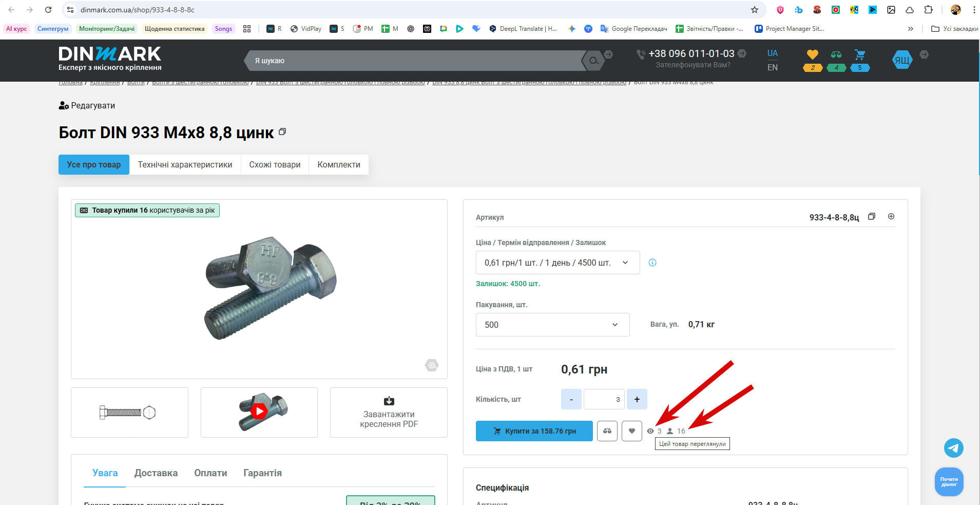The image size is (980, 505).
Task: Click the Зателефонувати Вам? callback link
Action: (693, 65)
